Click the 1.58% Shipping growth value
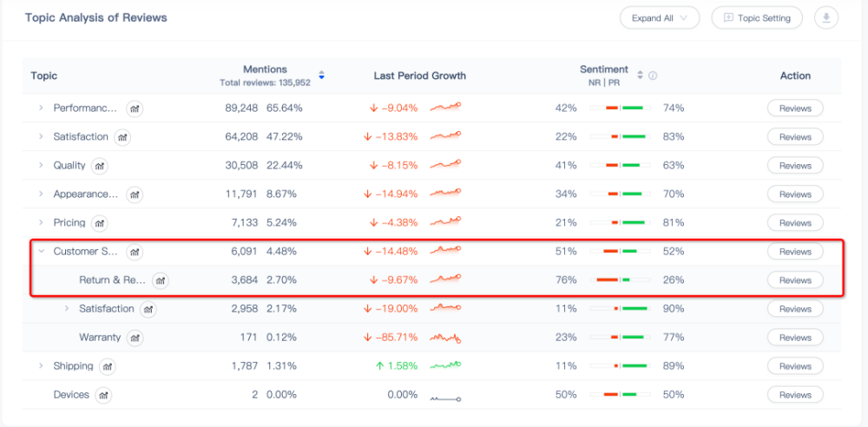This screenshot has width=868, height=427. click(x=402, y=366)
